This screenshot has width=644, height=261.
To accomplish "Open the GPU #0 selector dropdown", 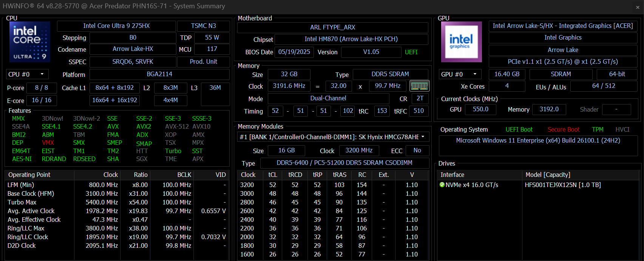I will click(x=460, y=74).
